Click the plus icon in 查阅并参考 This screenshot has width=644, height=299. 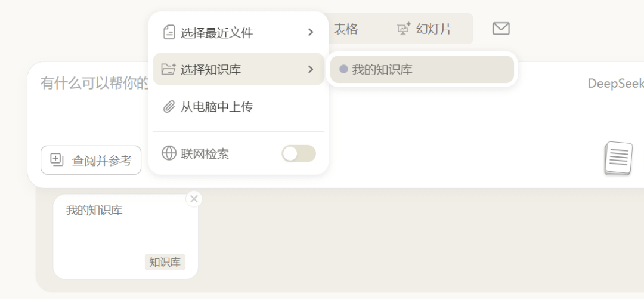coord(57,159)
